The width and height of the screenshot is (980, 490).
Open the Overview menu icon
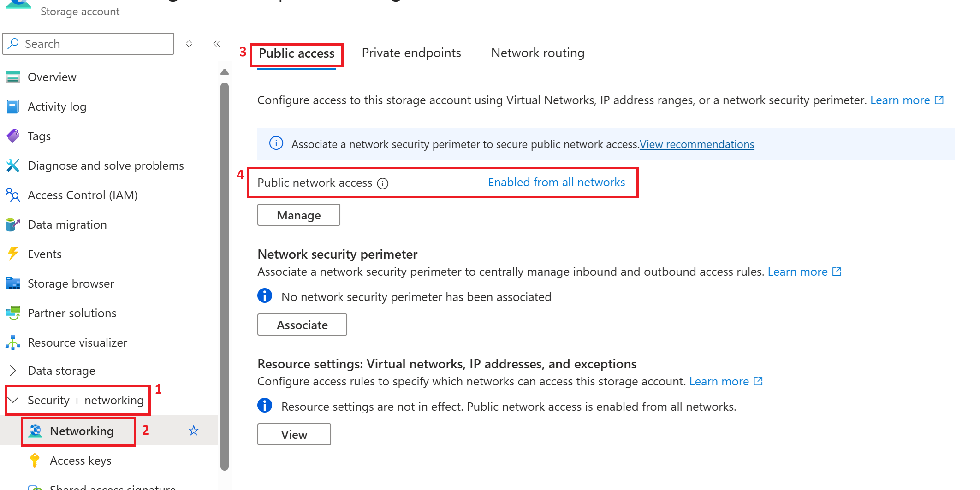coord(13,77)
